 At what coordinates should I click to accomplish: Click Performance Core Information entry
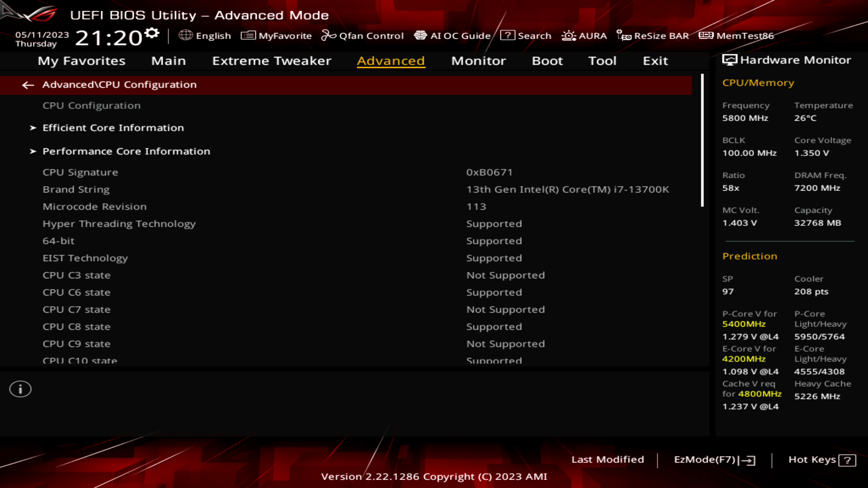pyautogui.click(x=126, y=151)
